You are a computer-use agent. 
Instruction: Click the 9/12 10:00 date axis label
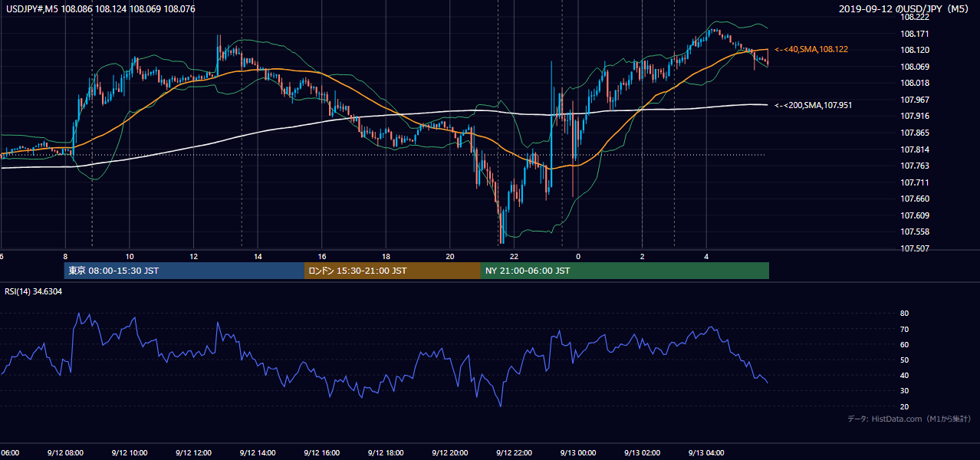pyautogui.click(x=129, y=452)
